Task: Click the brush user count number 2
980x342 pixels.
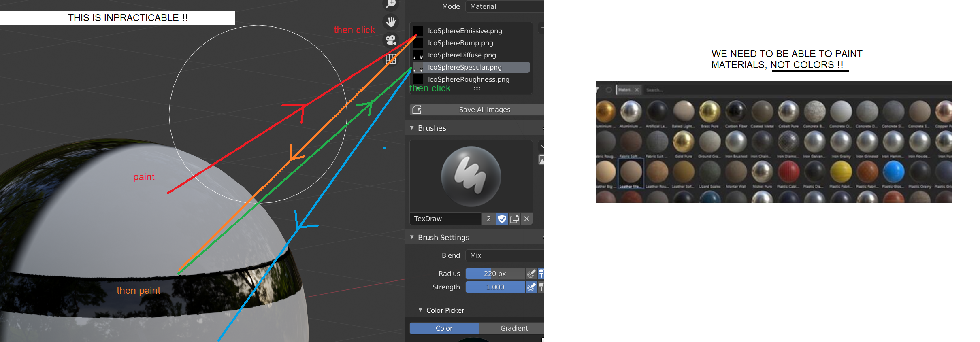Action: click(489, 219)
